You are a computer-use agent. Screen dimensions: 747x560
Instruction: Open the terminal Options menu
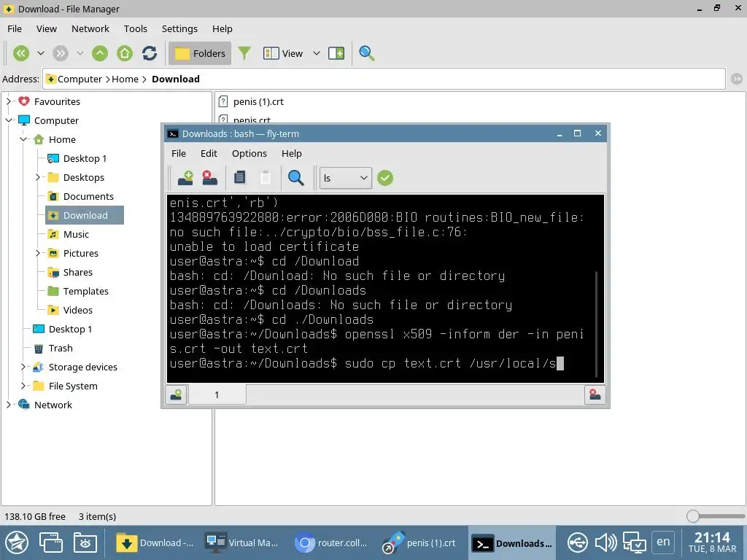pos(249,153)
